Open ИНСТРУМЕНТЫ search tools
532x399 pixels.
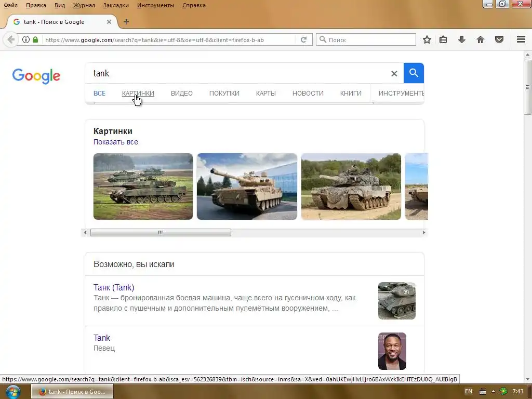click(x=401, y=94)
